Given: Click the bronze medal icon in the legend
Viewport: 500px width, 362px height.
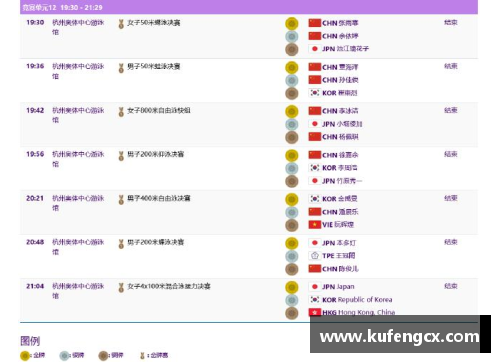Looking at the screenshot, I should 103,355.
